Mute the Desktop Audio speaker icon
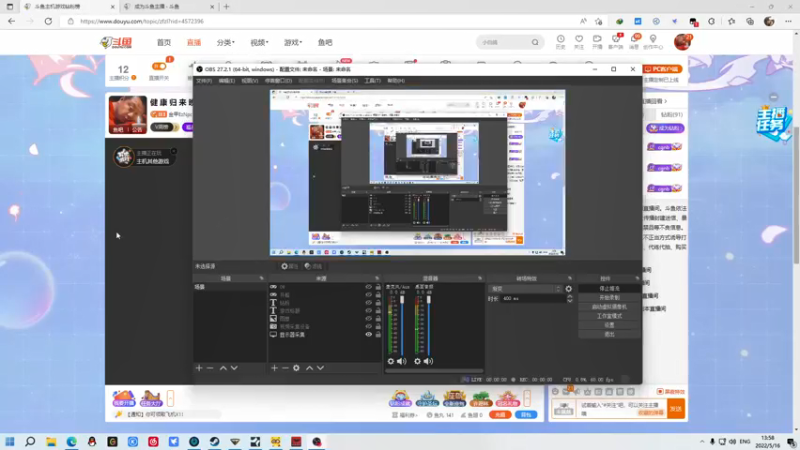The image size is (800, 450). tap(429, 361)
